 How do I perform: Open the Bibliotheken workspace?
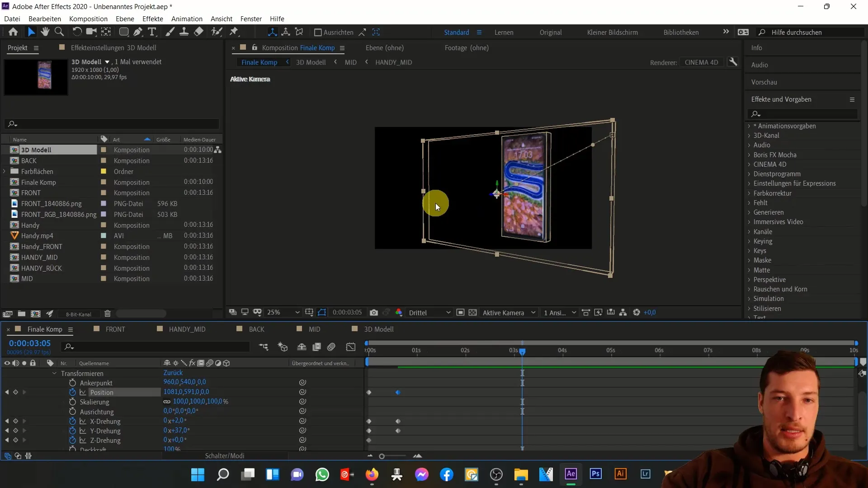[x=681, y=33]
